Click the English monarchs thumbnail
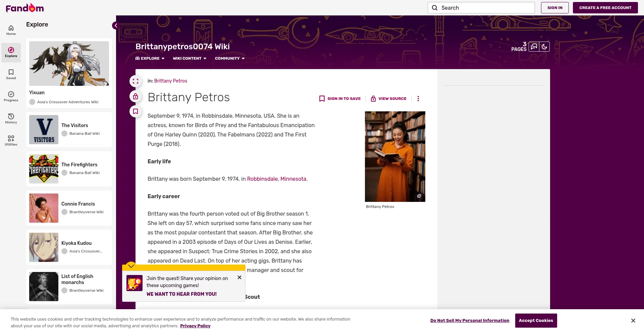This screenshot has height=333, width=644. [x=44, y=286]
